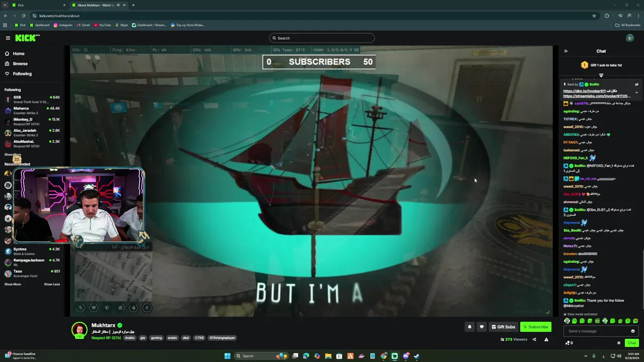Open chat settings gear
Image resolution: width=644 pixels, height=362 pixels.
click(619, 343)
